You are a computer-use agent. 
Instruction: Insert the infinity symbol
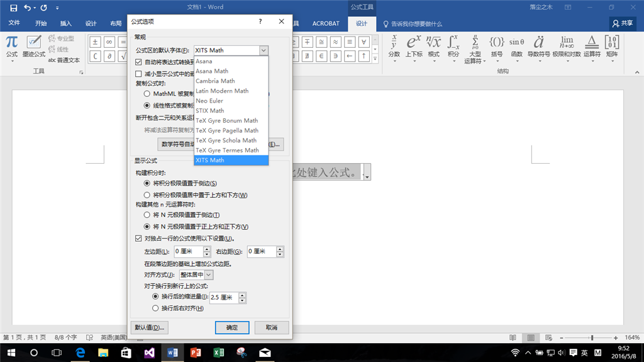(x=109, y=42)
